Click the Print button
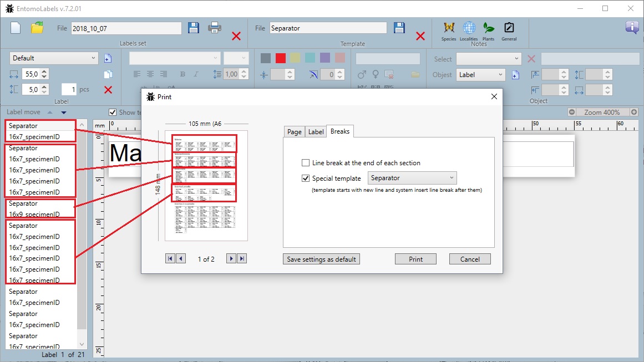644x362 pixels. [415, 259]
